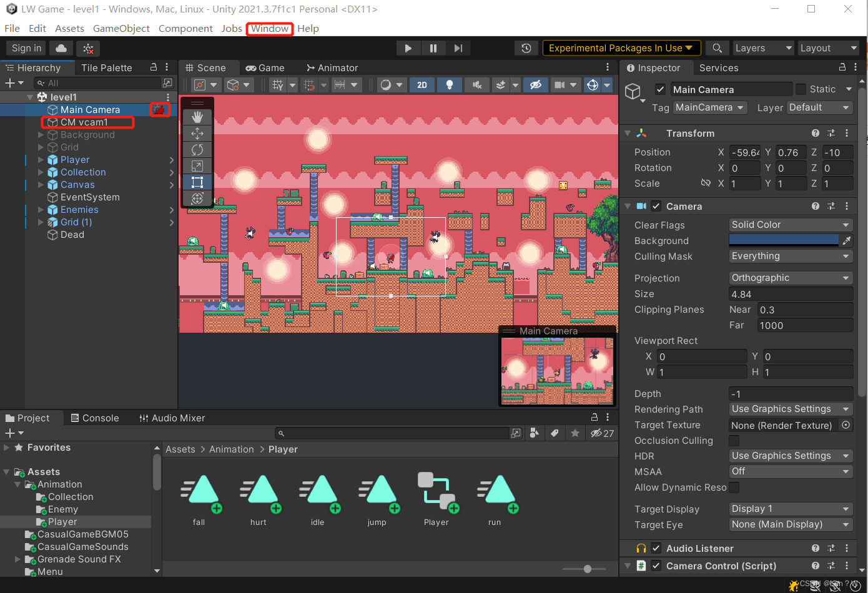Click the scene grid visibility icon
868x593 pixels.
[x=279, y=85]
